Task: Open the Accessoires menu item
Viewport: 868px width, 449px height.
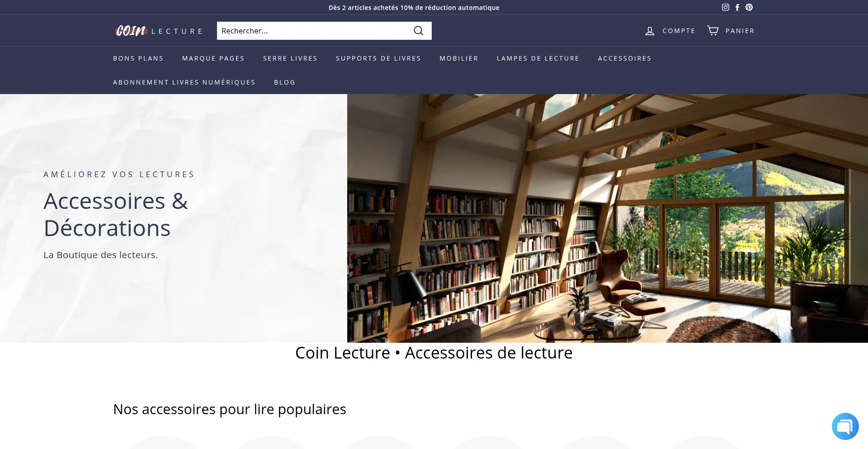Action: pyautogui.click(x=625, y=58)
